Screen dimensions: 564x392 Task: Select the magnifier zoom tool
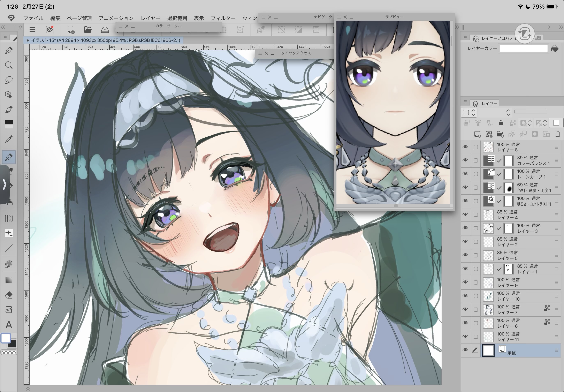pos(9,65)
